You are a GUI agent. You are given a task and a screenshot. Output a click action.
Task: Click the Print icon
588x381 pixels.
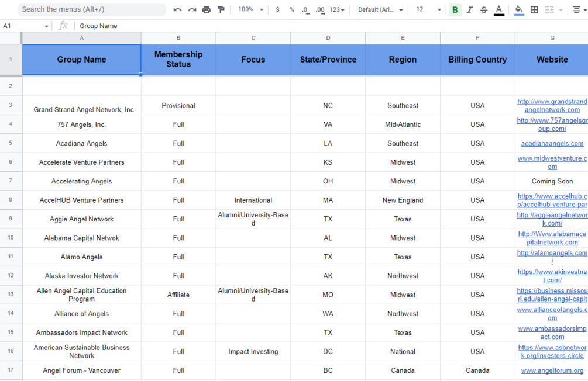click(207, 10)
